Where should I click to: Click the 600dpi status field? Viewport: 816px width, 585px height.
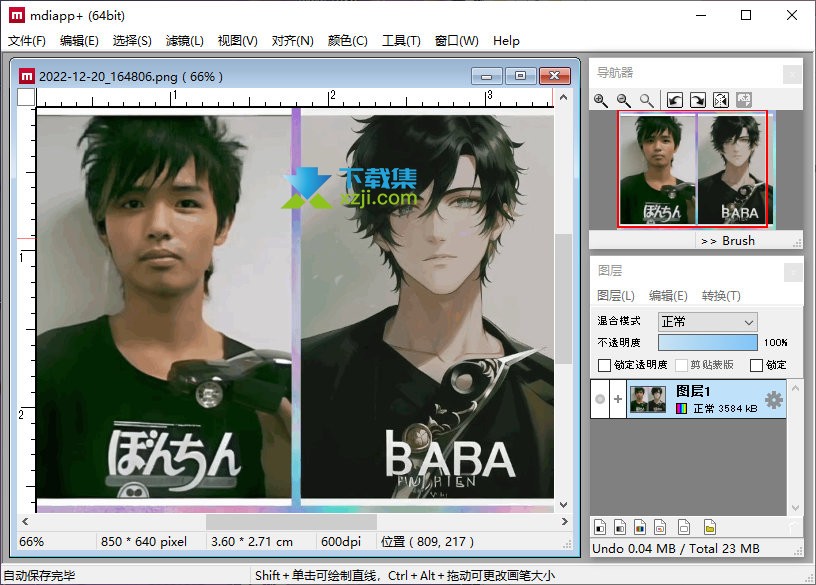click(341, 542)
